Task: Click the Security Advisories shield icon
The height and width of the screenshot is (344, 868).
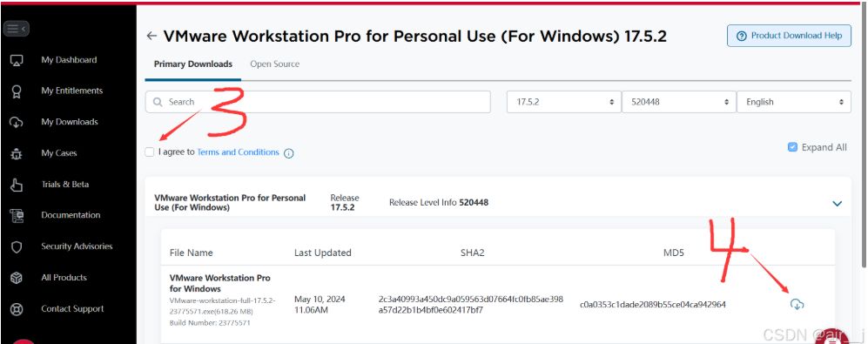Action: point(17,247)
